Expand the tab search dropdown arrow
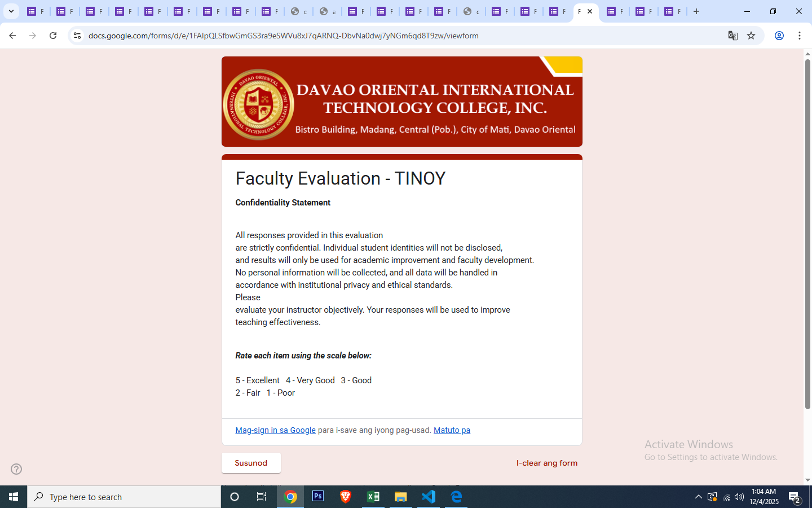 [11, 11]
